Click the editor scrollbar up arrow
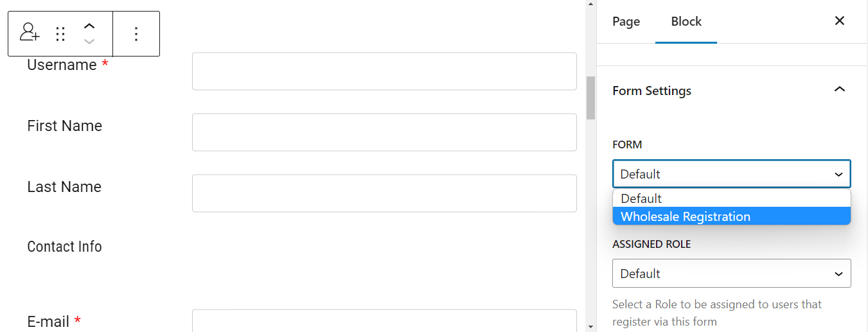This screenshot has width=868, height=332. coord(590,4)
